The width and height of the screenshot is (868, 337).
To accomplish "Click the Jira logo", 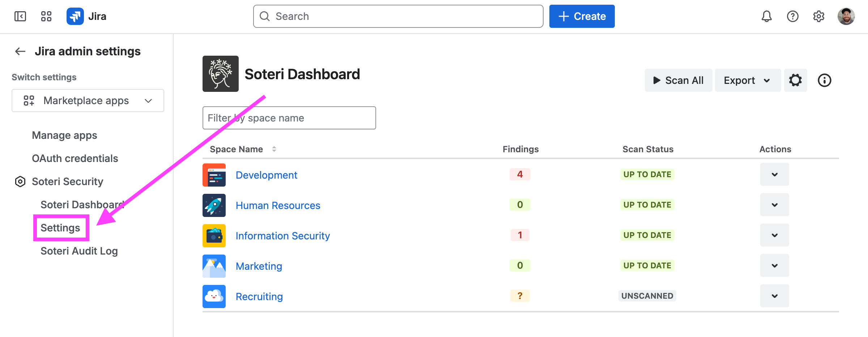I will coord(87,16).
